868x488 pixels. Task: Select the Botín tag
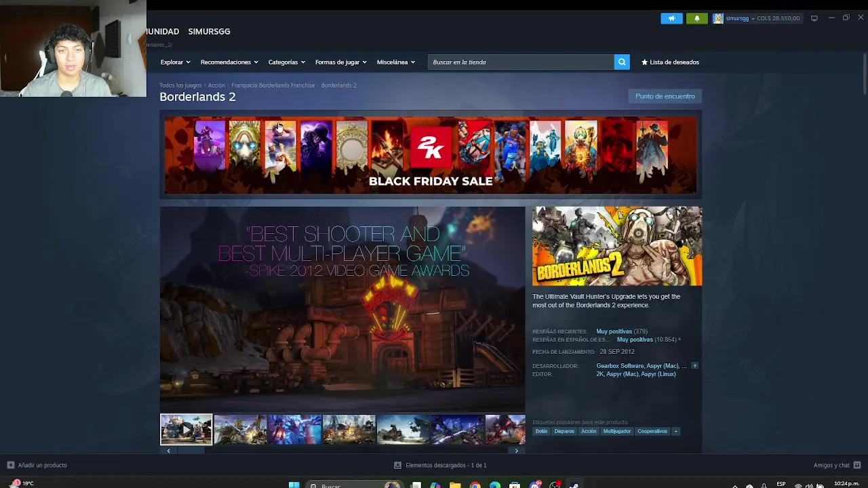[x=541, y=431]
